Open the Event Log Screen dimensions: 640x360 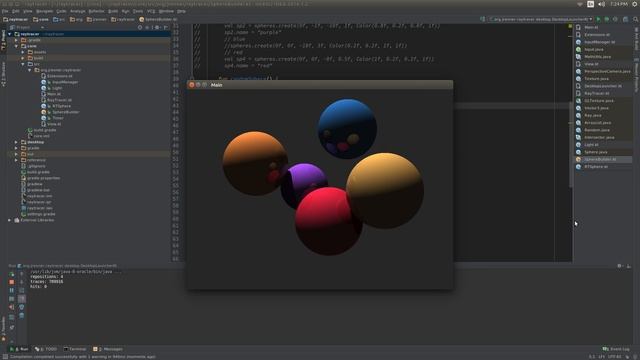pos(616,349)
